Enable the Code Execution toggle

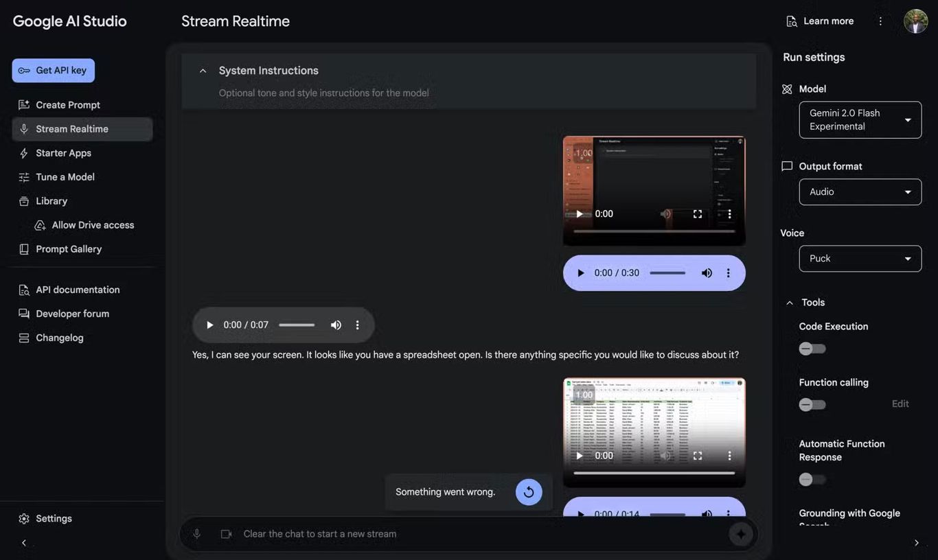click(x=812, y=349)
